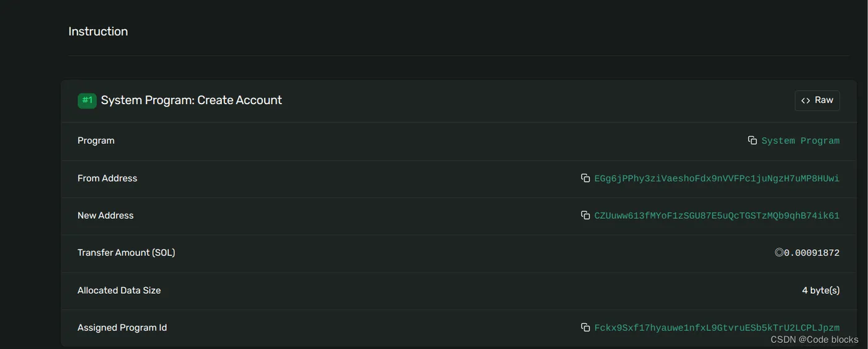This screenshot has width=868, height=349.
Task: Copy the System Program address
Action: point(752,141)
